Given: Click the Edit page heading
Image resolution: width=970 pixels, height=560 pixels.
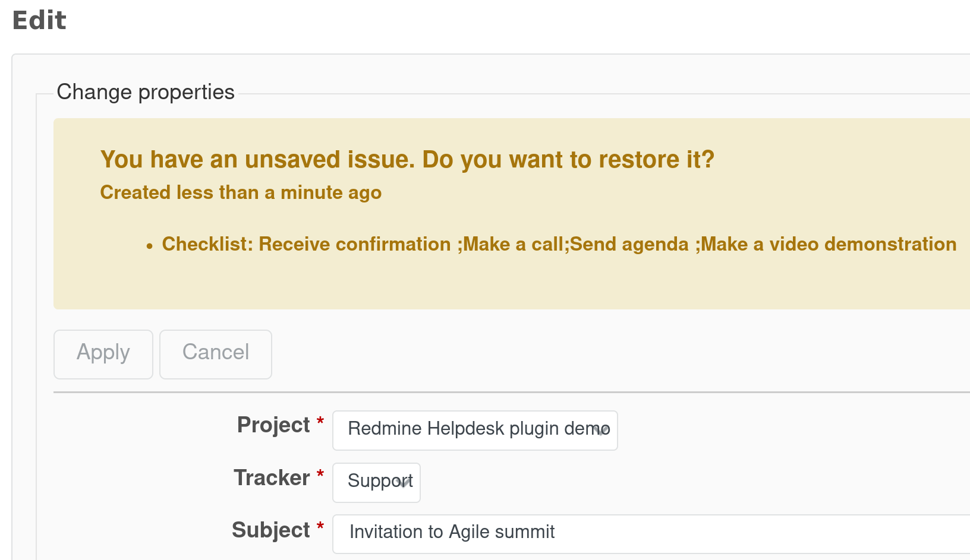Looking at the screenshot, I should click(38, 20).
